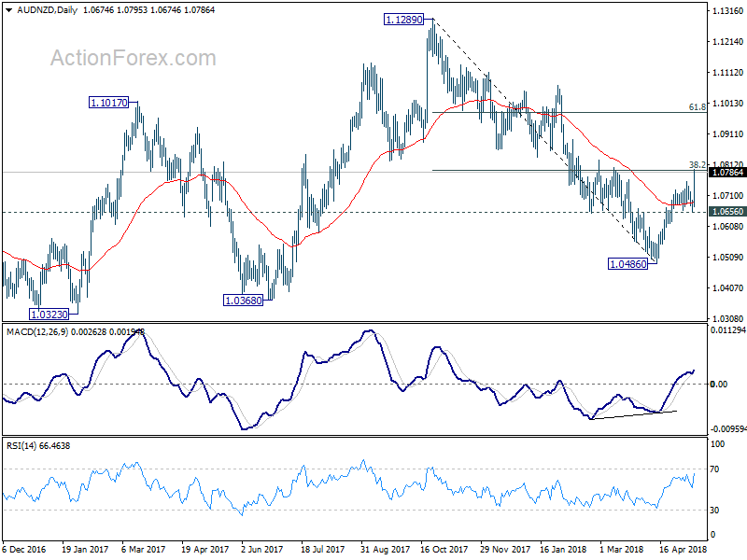Image resolution: width=747 pixels, height=560 pixels.
Task: Click the 16 Oct 2017 date label
Action: (444, 550)
